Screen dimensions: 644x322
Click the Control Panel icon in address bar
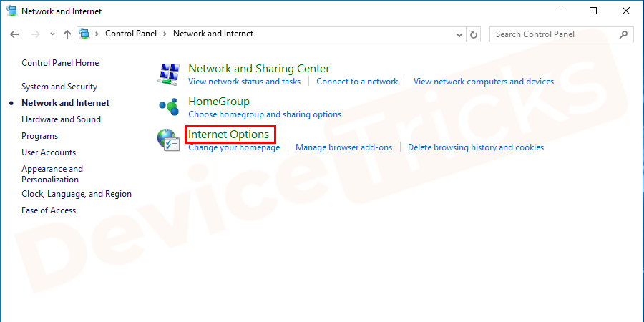click(84, 34)
